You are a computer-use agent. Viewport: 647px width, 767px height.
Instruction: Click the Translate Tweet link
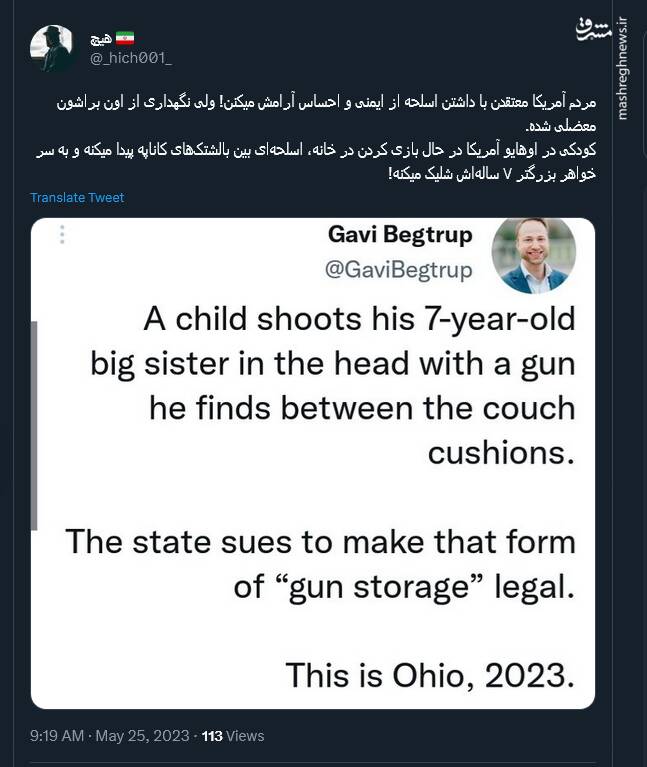pyautogui.click(x=77, y=197)
